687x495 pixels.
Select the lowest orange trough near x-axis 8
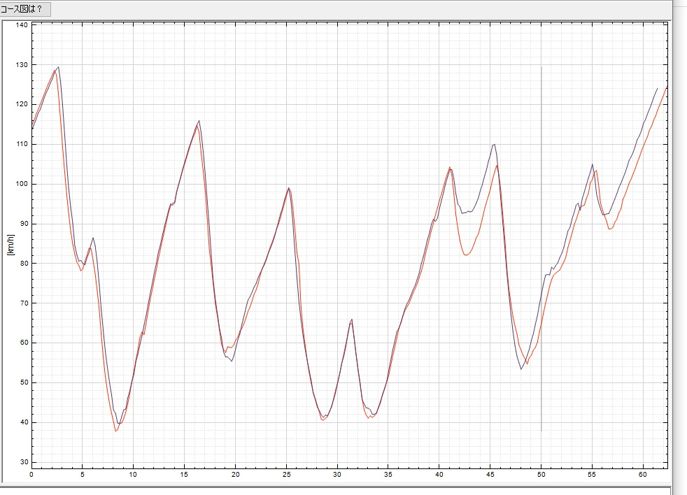116,430
